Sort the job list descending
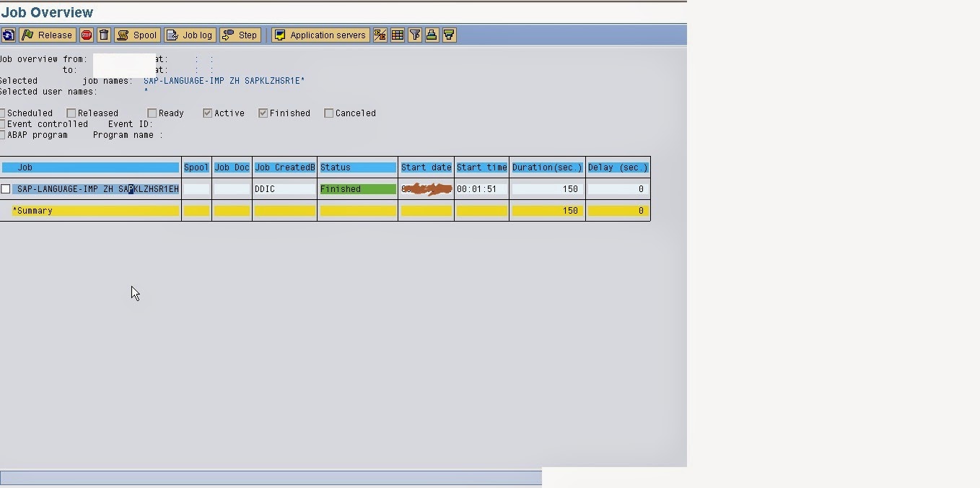Viewport: 980px width, 488px height. (449, 35)
